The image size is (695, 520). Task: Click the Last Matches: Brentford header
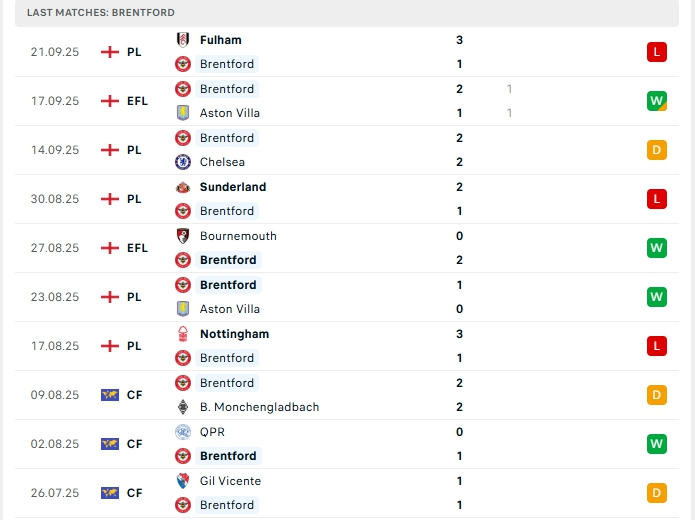point(101,13)
